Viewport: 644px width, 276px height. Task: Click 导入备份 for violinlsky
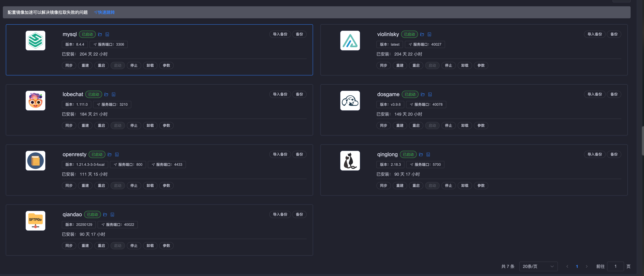click(595, 34)
